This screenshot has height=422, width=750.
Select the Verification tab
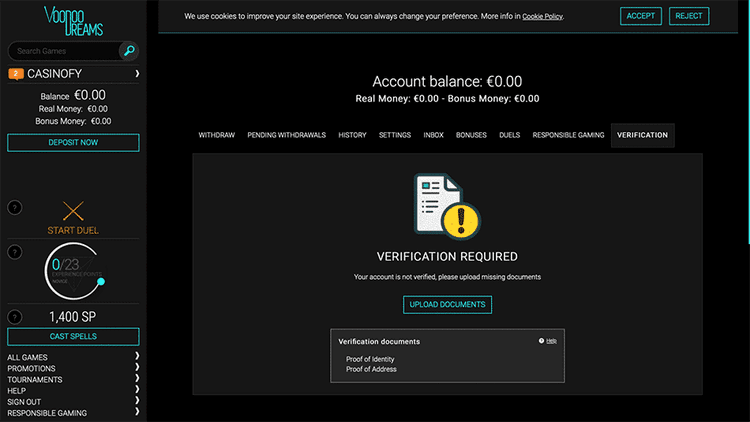coord(642,135)
